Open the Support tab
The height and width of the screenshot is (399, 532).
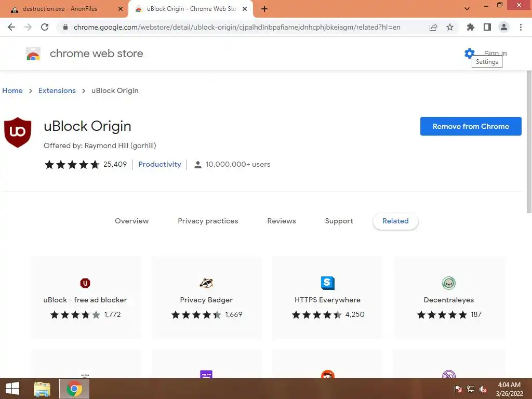(339, 221)
